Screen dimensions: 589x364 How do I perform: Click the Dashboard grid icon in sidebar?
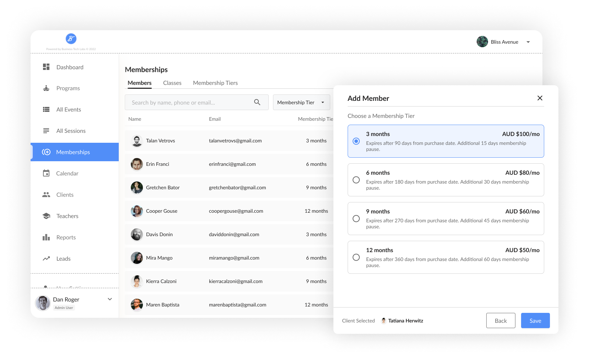click(46, 67)
